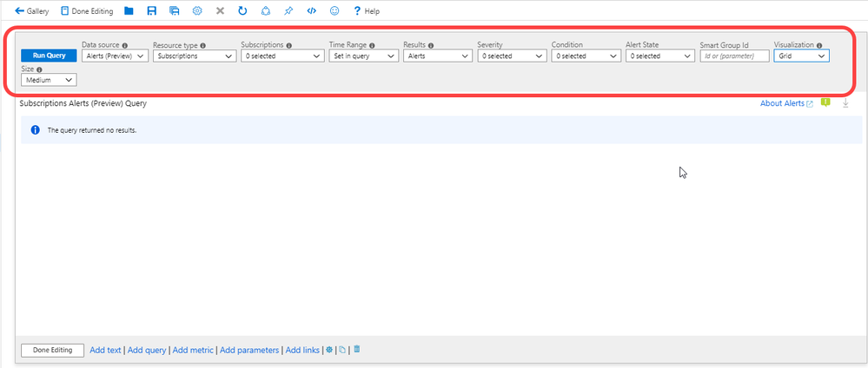Image resolution: width=868 pixels, height=368 pixels.
Task: Click the bottom Done Editing button
Action: pyautogui.click(x=53, y=351)
